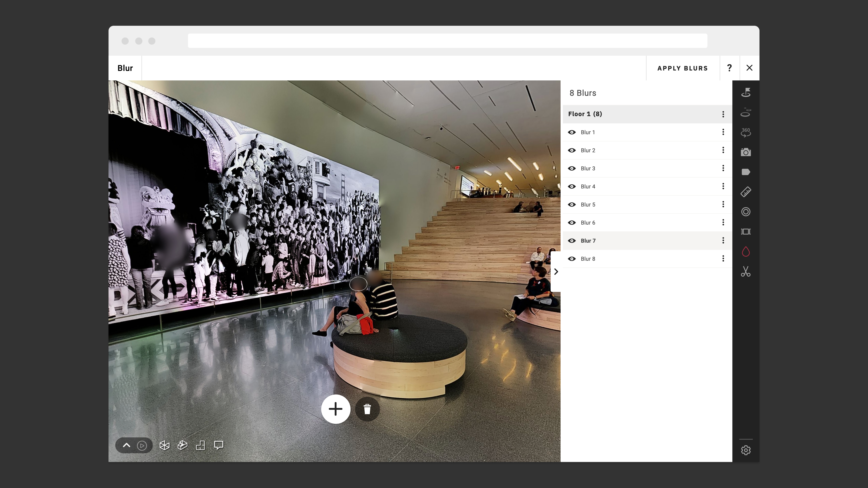The height and width of the screenshot is (488, 868).
Task: Close the Blur editor with X
Action: pyautogui.click(x=749, y=68)
